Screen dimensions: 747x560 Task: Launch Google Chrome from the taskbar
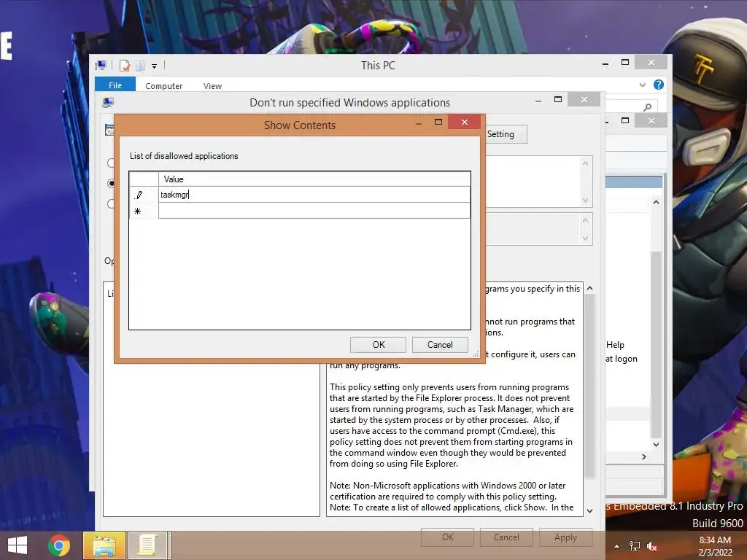(59, 545)
